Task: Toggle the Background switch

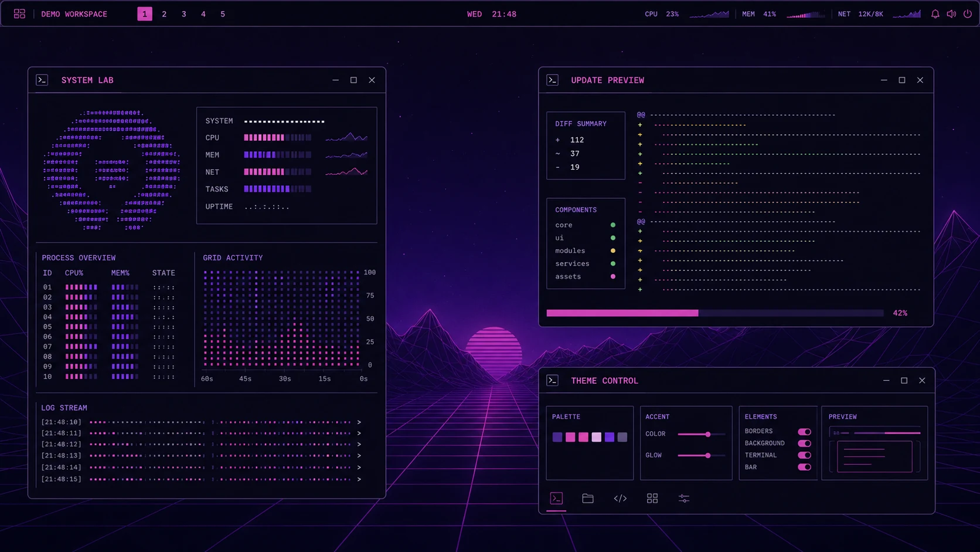Action: [805, 443]
